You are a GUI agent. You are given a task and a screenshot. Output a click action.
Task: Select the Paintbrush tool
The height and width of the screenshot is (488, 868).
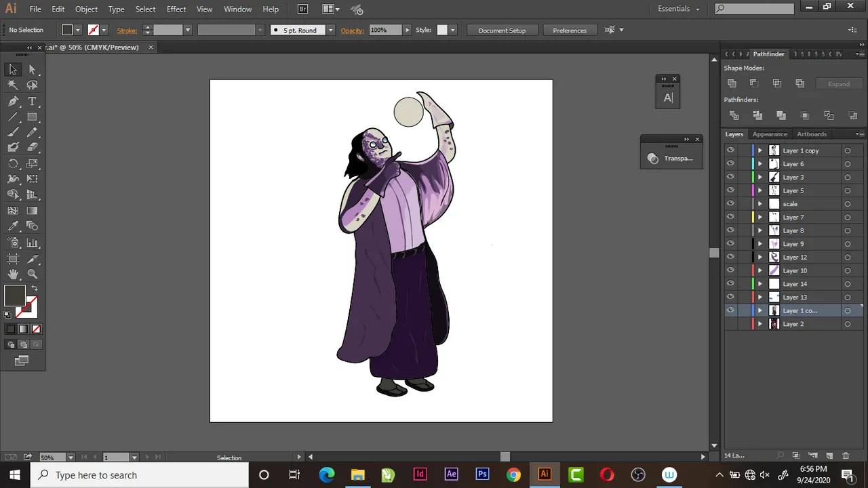13,132
